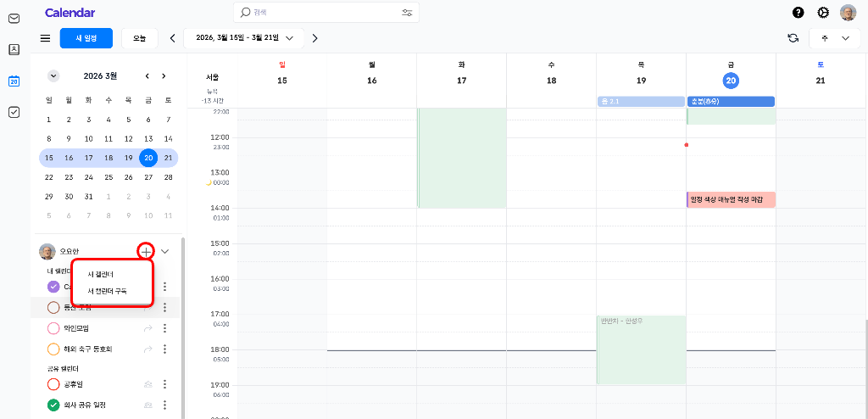Open the help question mark icon
The width and height of the screenshot is (868, 419).
point(798,13)
